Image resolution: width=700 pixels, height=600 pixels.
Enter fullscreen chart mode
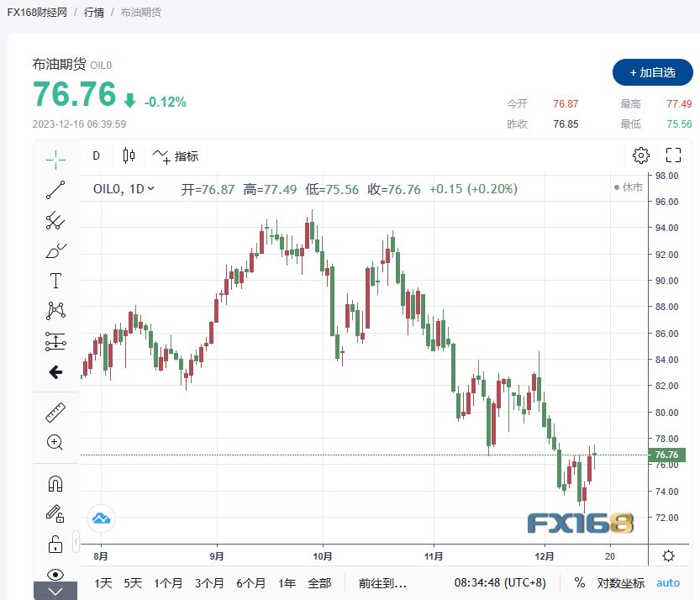point(673,155)
